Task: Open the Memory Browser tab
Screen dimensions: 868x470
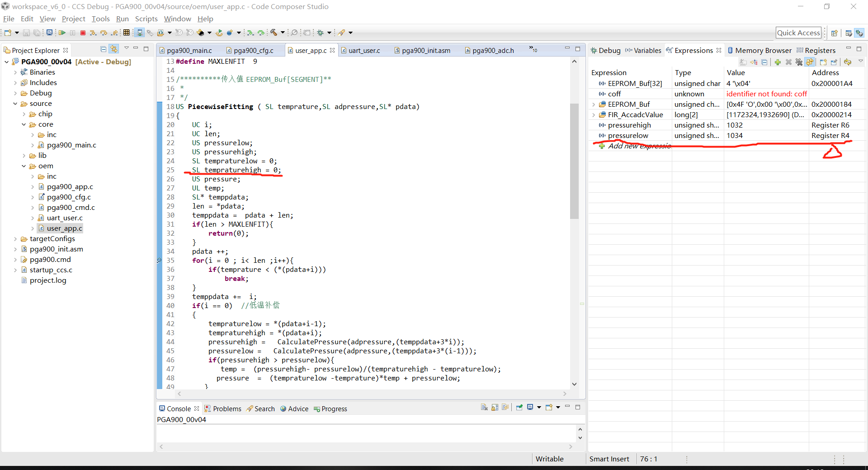Action: [x=759, y=50]
